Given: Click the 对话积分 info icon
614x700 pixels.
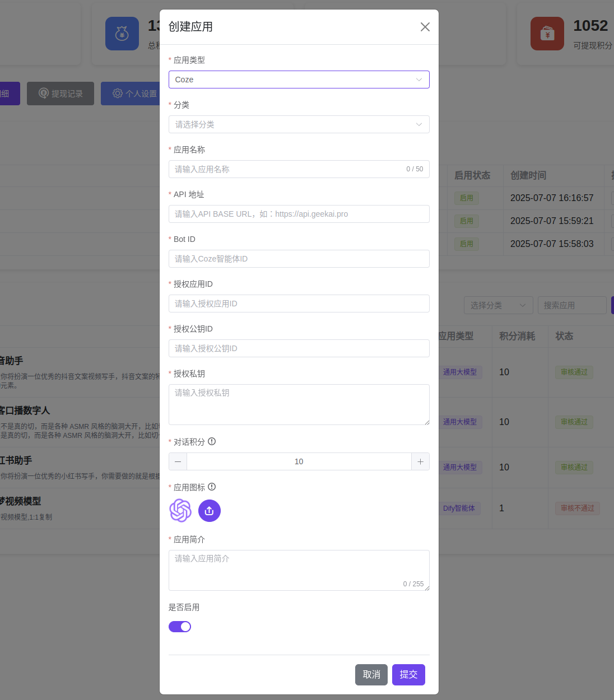Looking at the screenshot, I should (212, 441).
